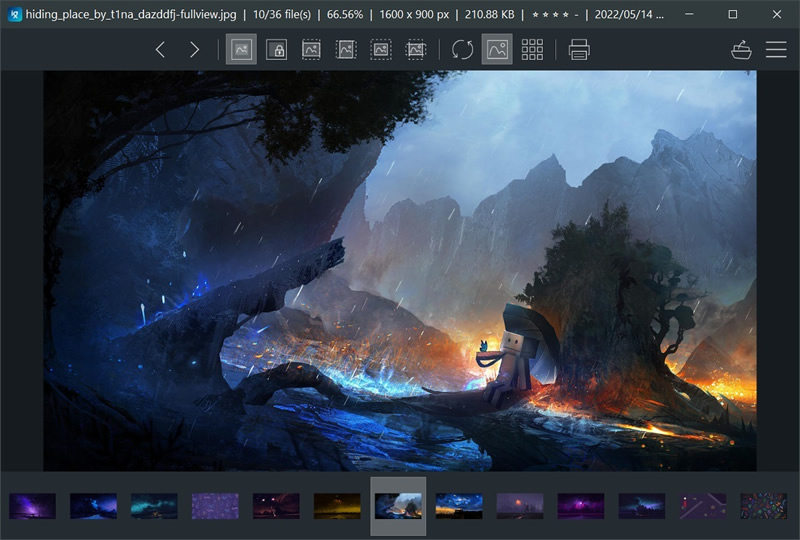Screen dimensions: 800x540
Task: Click the "210.88 KB" file size text
Action: click(x=489, y=14)
